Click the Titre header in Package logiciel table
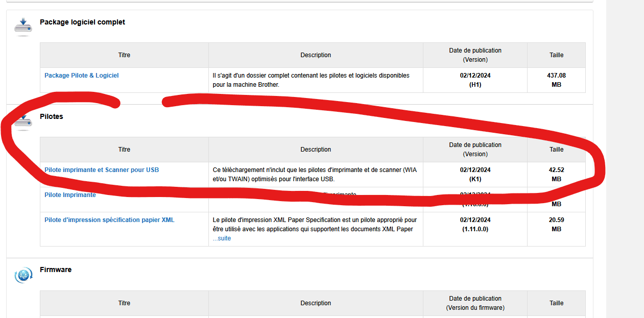The height and width of the screenshot is (318, 644). click(124, 55)
